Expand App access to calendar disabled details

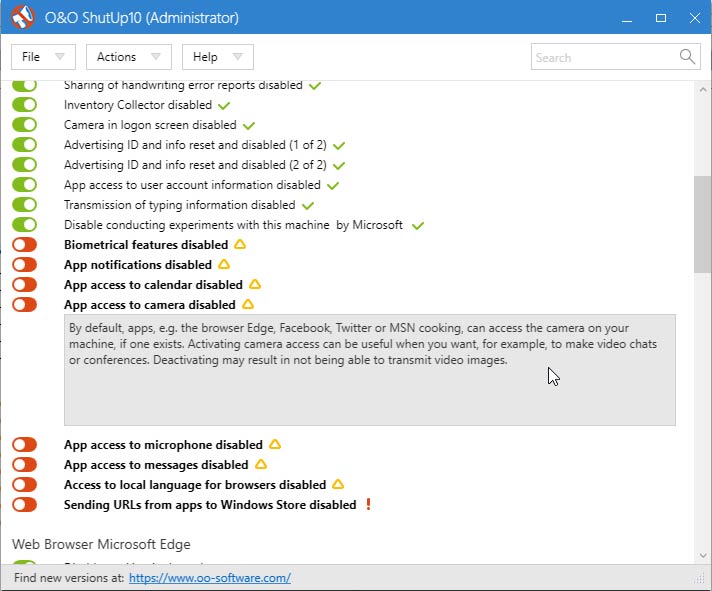tap(153, 285)
